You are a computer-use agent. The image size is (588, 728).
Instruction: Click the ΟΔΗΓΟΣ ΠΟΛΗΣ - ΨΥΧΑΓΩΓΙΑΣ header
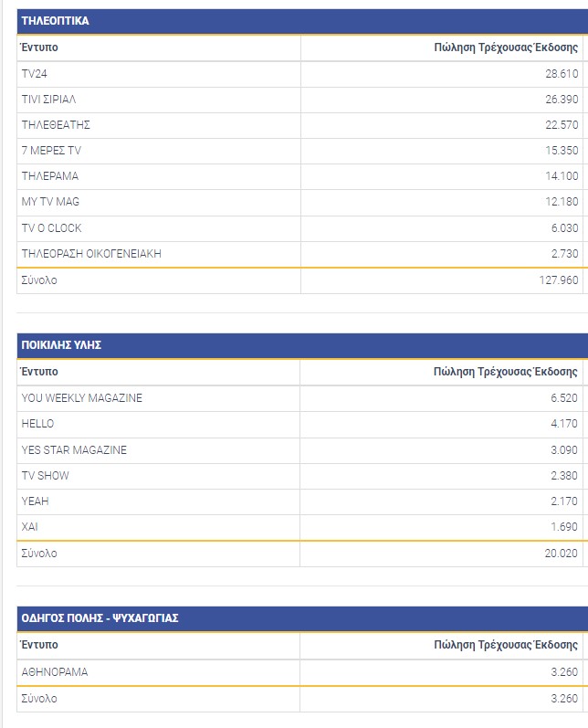point(100,618)
